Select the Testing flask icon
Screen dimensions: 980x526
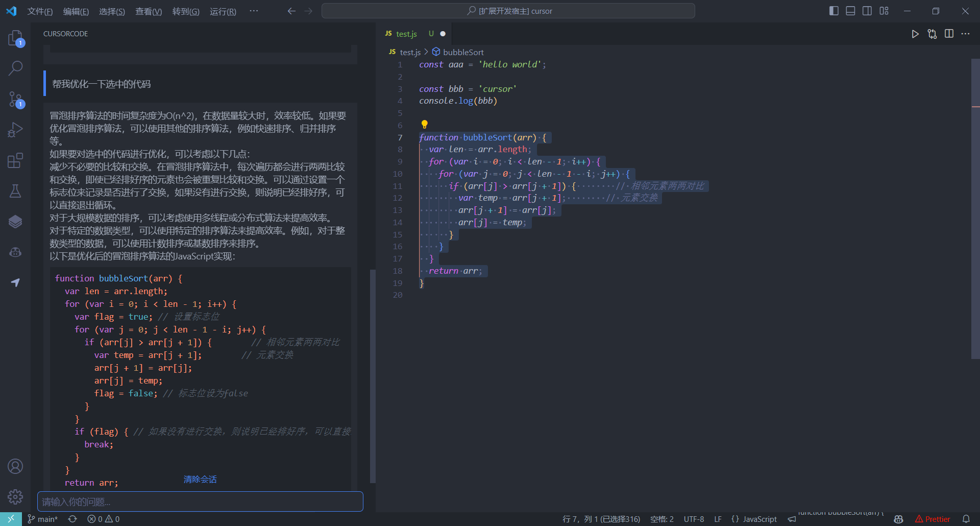15,190
